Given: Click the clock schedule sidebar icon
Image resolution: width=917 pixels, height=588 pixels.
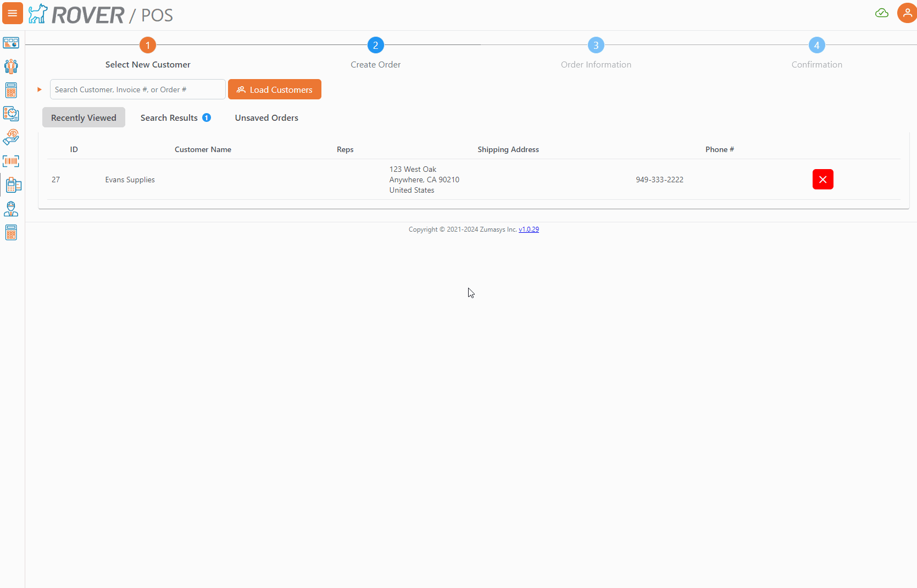Looking at the screenshot, I should pyautogui.click(x=11, y=114).
